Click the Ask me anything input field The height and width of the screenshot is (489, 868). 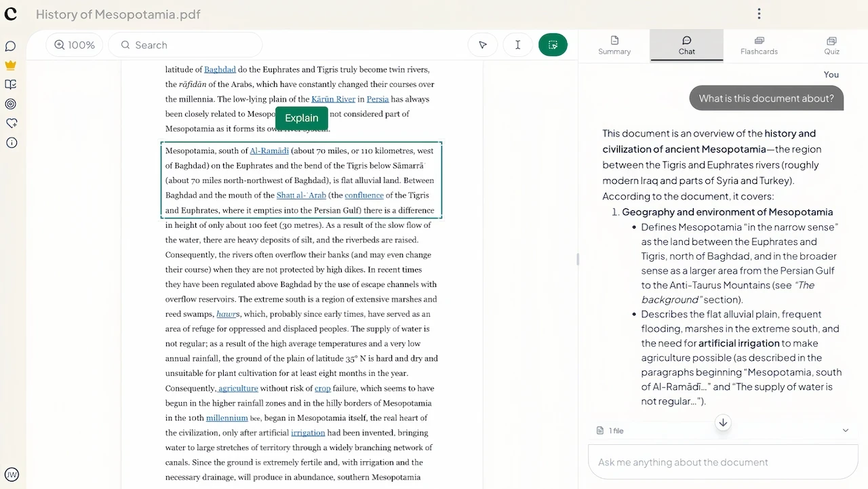(722, 462)
